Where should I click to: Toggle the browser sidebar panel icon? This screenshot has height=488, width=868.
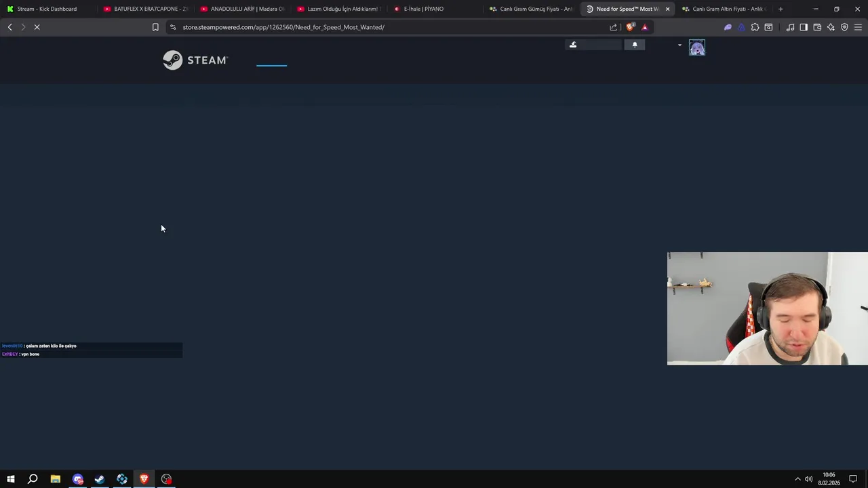(x=804, y=27)
